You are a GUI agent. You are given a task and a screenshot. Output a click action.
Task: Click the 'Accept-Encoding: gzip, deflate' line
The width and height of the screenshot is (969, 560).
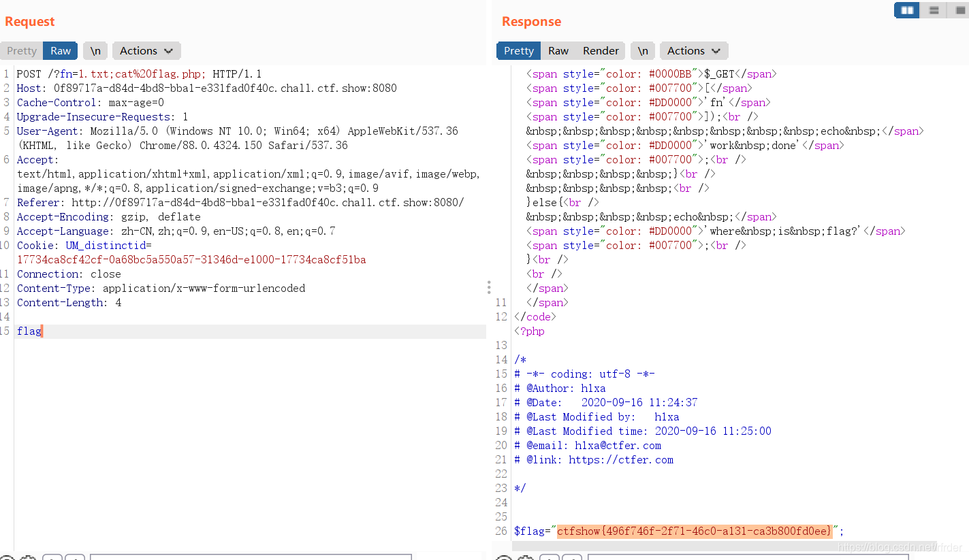pyautogui.click(x=109, y=216)
